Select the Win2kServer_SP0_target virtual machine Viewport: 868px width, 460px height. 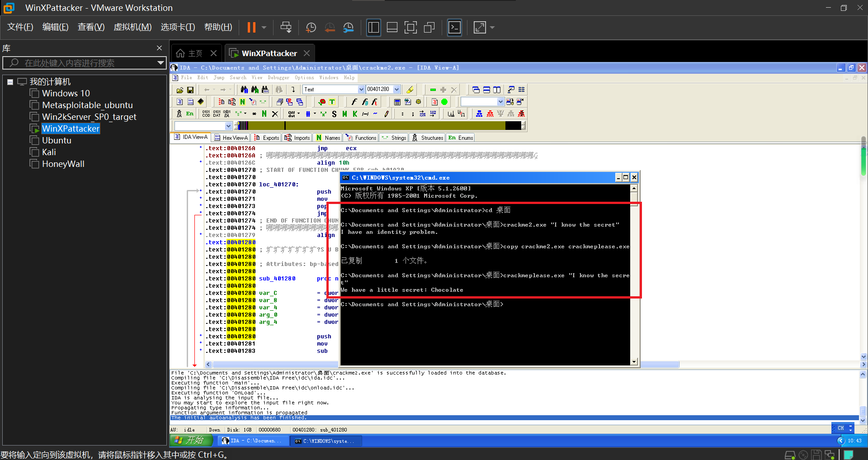(x=89, y=117)
